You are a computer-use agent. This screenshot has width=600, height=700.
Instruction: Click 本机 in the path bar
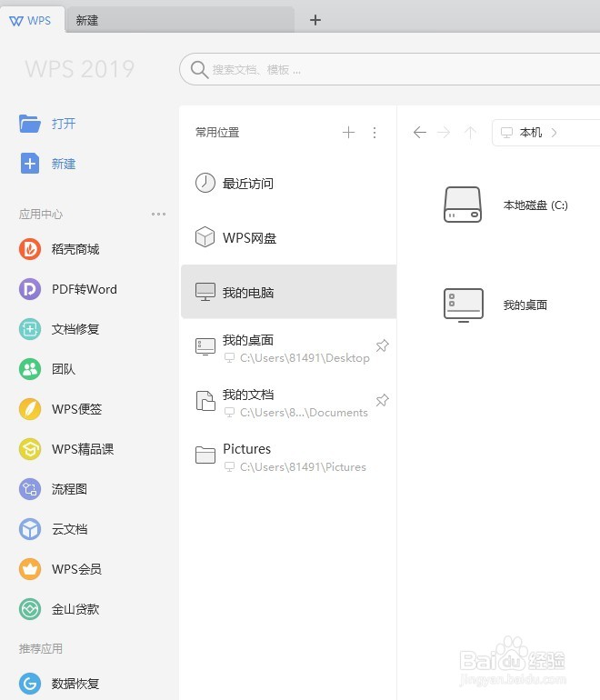[x=530, y=133]
